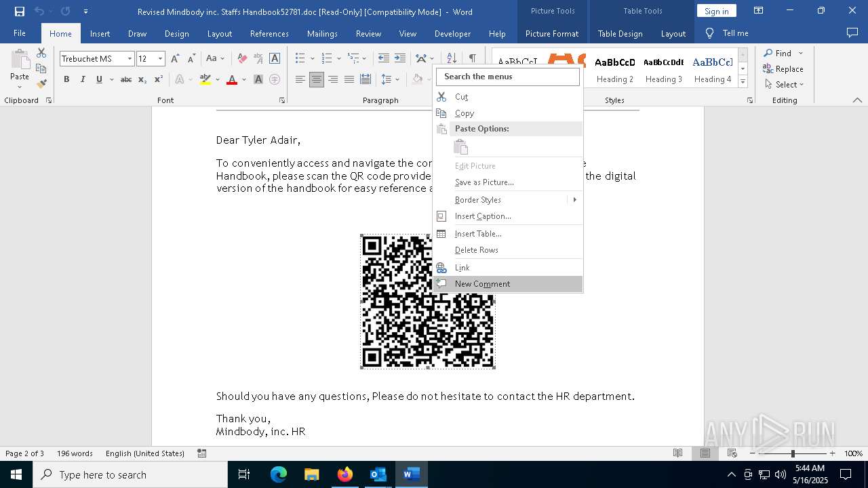Justify the paragraph text

click(x=349, y=79)
